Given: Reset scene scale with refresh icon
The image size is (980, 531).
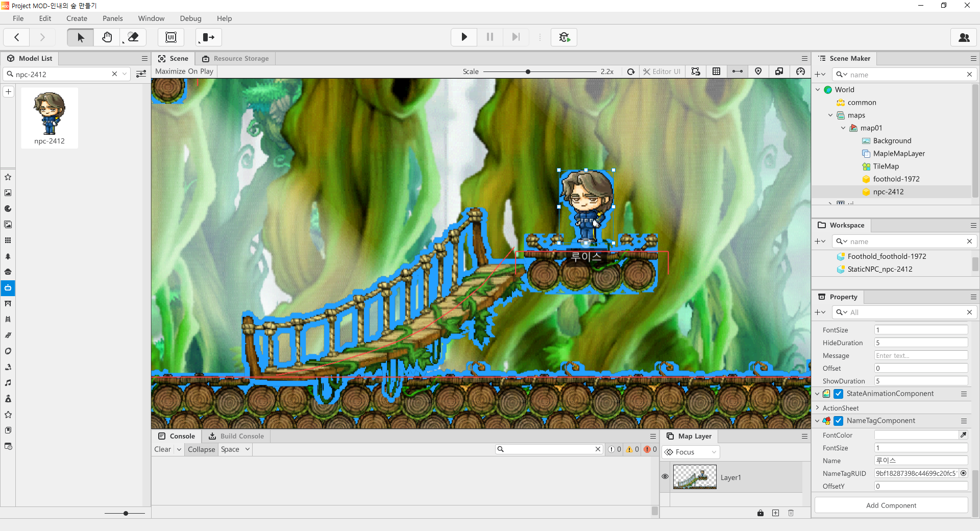Looking at the screenshot, I should [631, 71].
